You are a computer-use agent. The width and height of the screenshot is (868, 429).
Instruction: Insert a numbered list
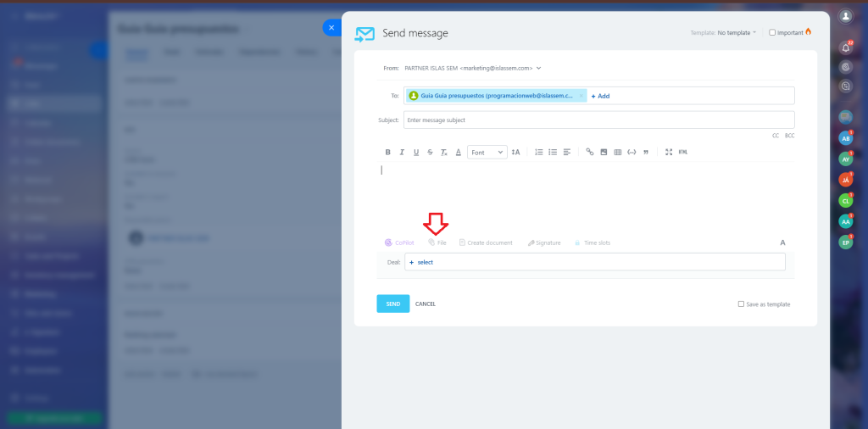pos(539,152)
